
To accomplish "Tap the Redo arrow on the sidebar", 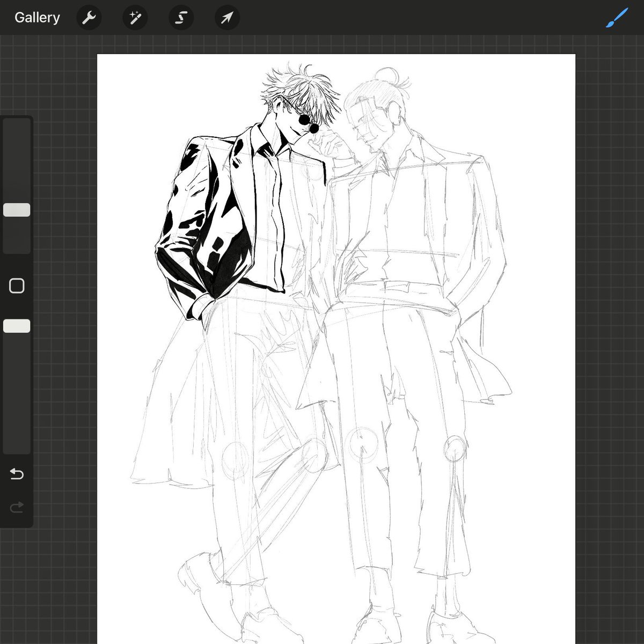I will click(17, 507).
